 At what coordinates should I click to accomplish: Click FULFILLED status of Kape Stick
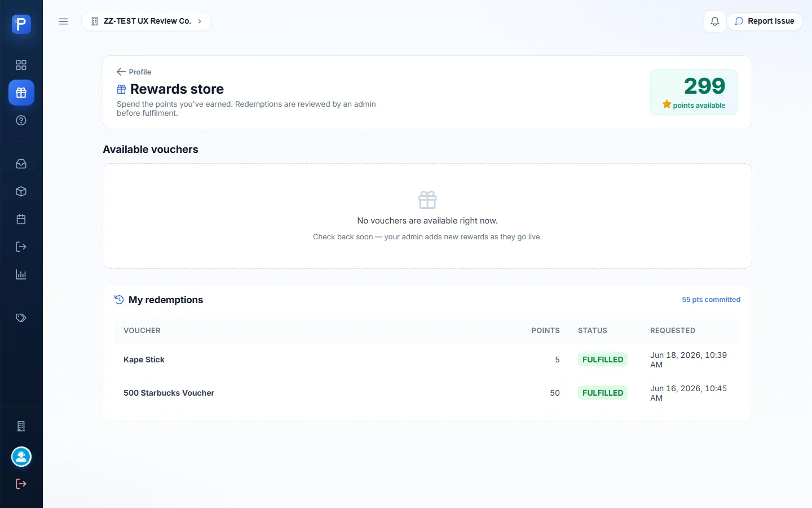coord(603,360)
